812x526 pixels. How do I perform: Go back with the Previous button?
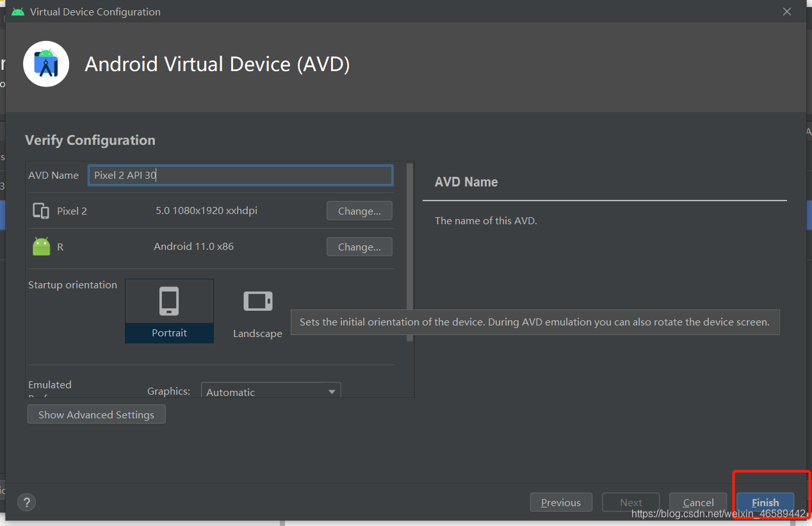coord(561,502)
